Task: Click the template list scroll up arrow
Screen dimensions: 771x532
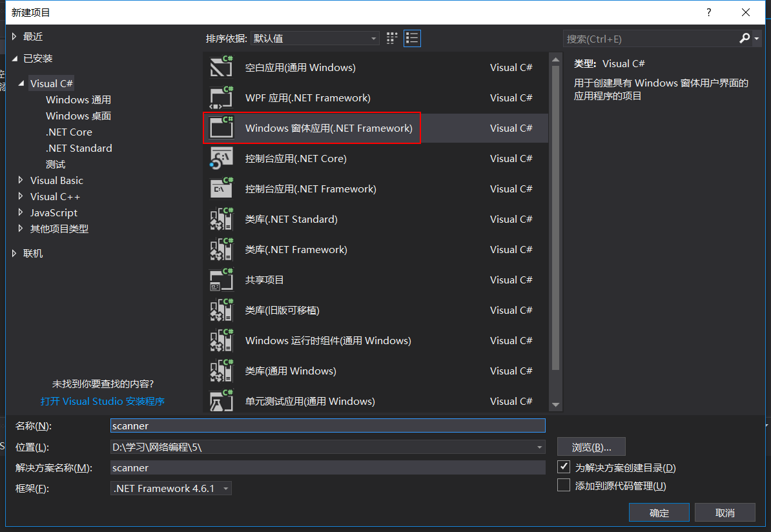Action: [x=555, y=59]
